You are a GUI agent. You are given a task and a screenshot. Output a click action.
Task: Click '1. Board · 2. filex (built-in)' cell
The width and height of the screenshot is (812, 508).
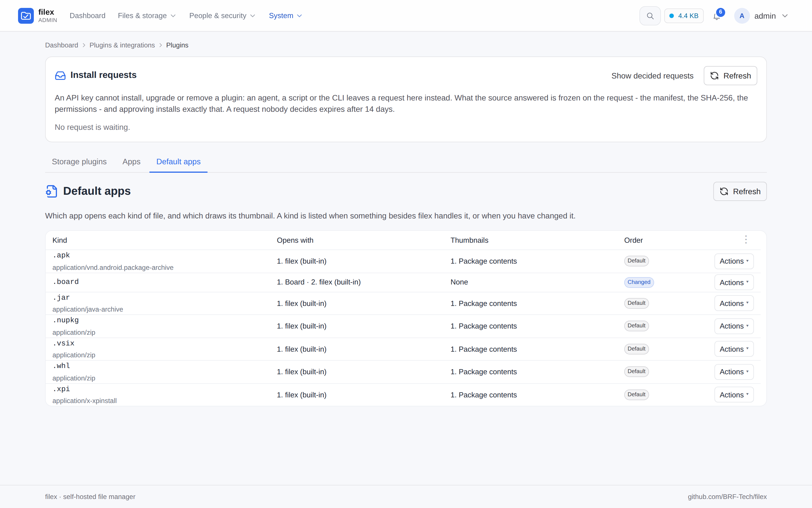319,282
